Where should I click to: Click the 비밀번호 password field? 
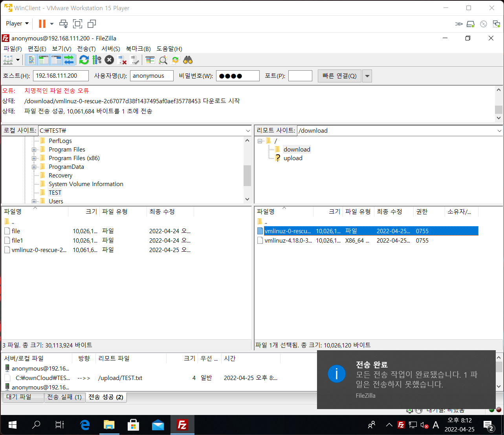click(238, 76)
